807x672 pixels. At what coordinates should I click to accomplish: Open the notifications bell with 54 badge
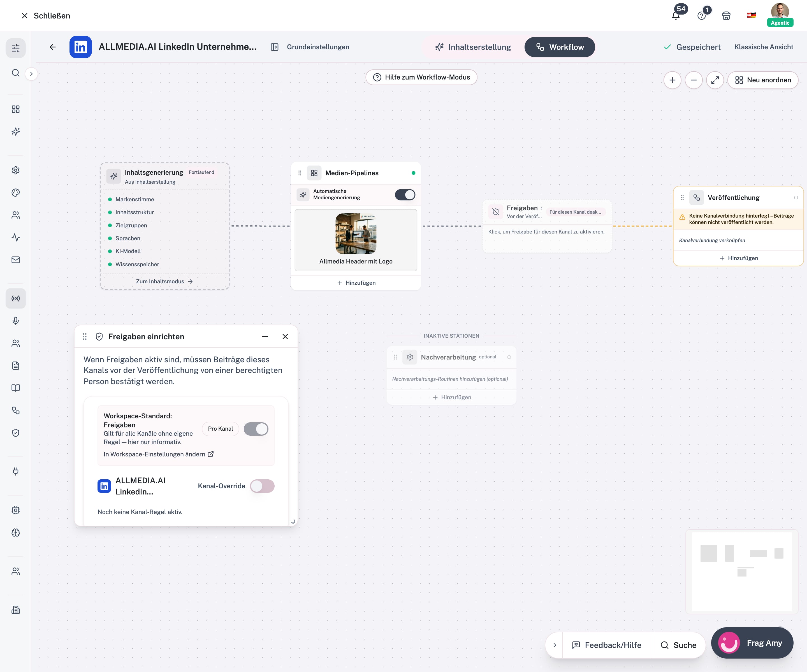pyautogui.click(x=676, y=16)
